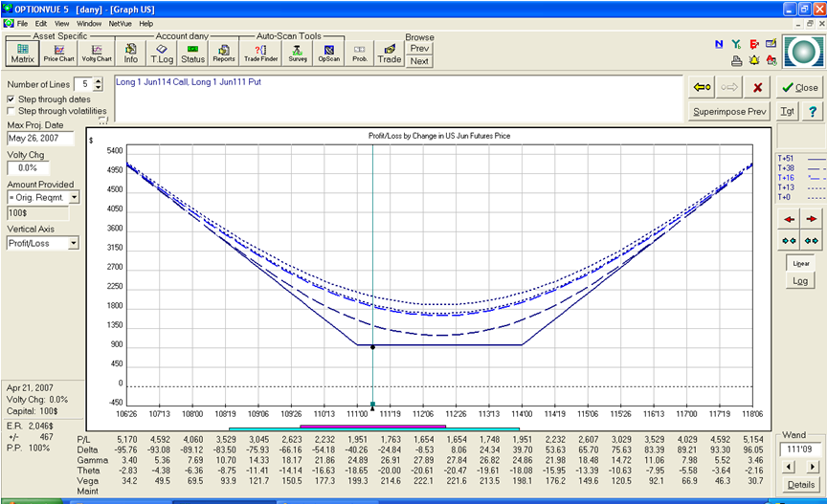Open the Survey auto-scan tool
827x504 pixels.
click(x=298, y=54)
